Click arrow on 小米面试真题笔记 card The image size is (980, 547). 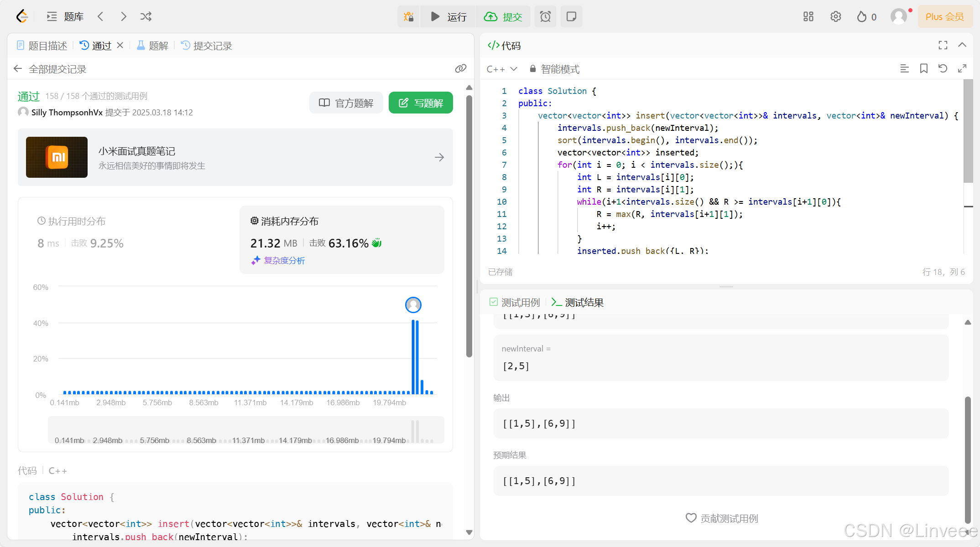(x=439, y=157)
